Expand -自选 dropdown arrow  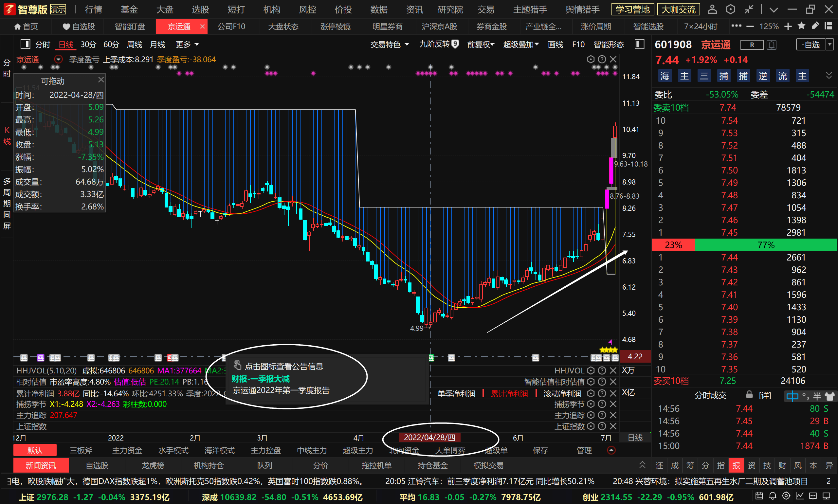829,45
